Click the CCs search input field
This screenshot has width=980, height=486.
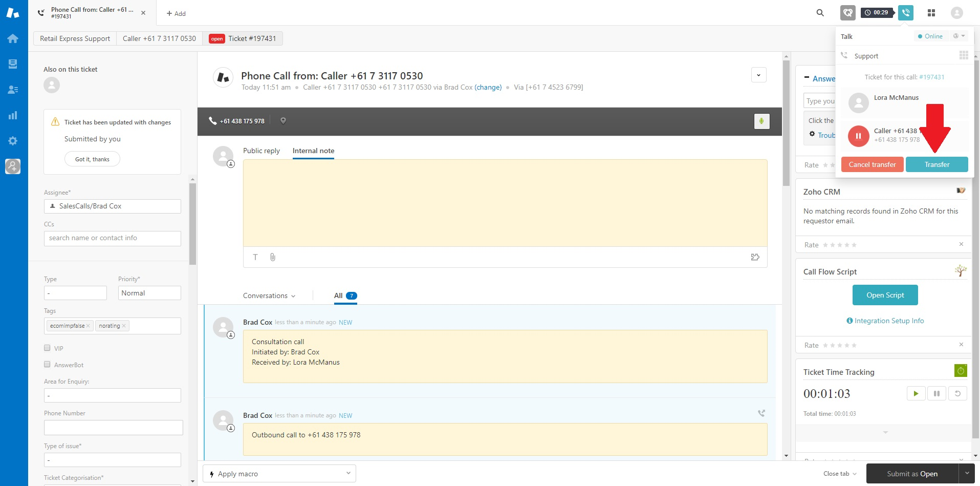(x=113, y=238)
